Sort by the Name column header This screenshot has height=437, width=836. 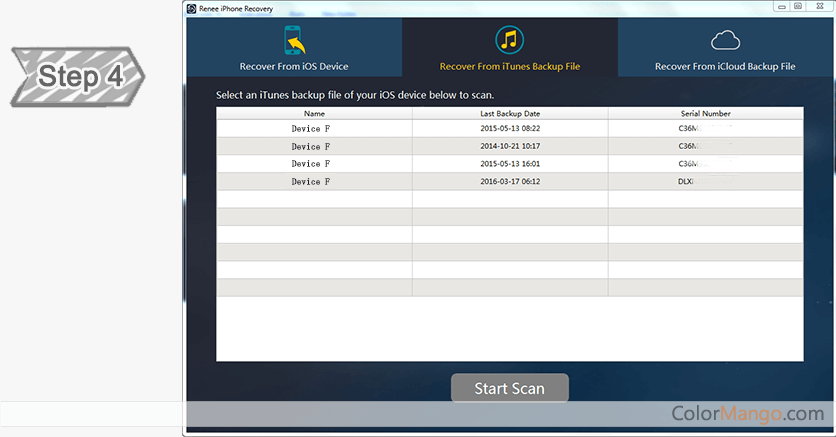tap(314, 114)
